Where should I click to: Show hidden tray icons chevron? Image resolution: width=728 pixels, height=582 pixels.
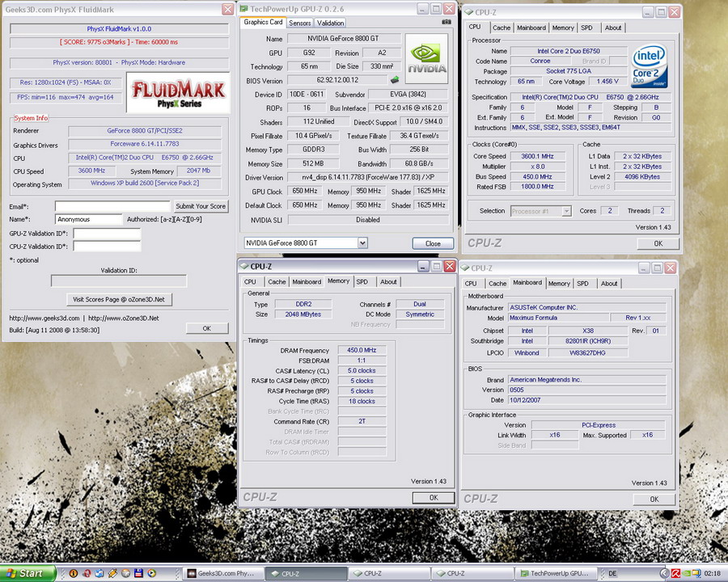tap(664, 574)
